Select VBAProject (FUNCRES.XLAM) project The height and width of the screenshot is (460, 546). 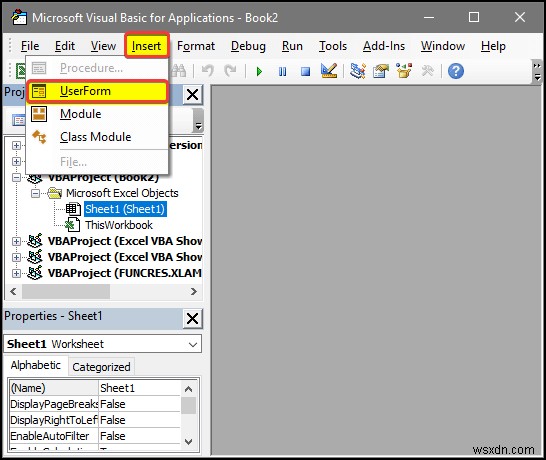click(125, 273)
